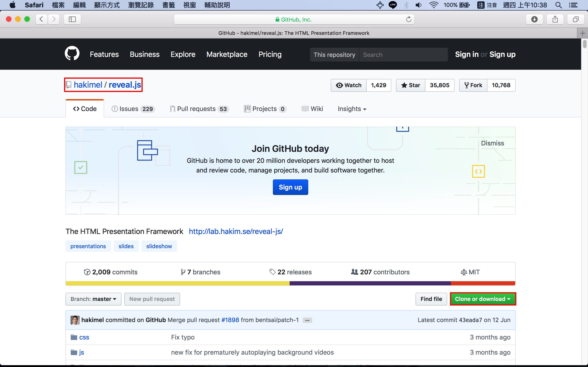
Task: Click Safari's share icon in the toolbar
Action: (x=555, y=19)
